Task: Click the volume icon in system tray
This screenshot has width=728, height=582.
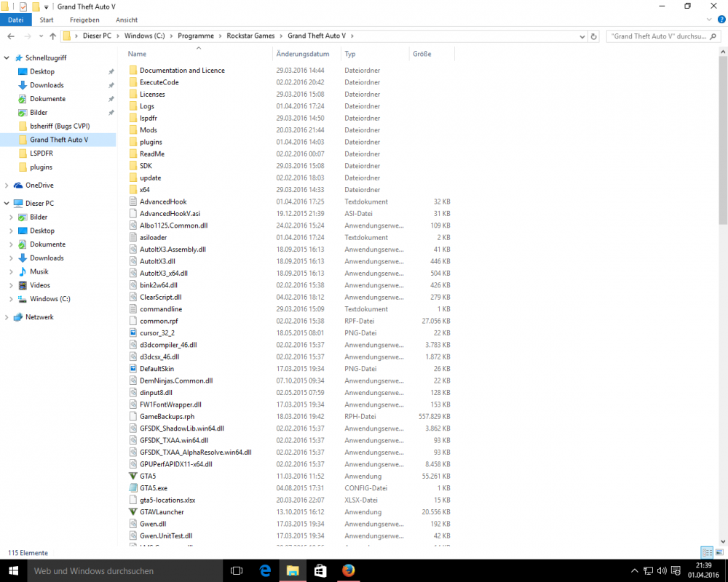Action: tap(662, 570)
